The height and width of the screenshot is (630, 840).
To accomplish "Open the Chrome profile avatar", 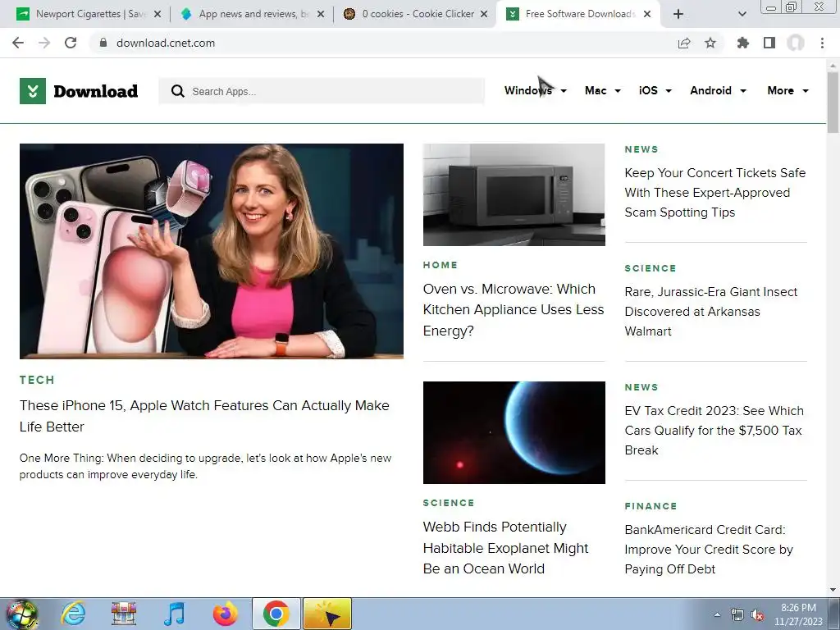I will click(796, 43).
